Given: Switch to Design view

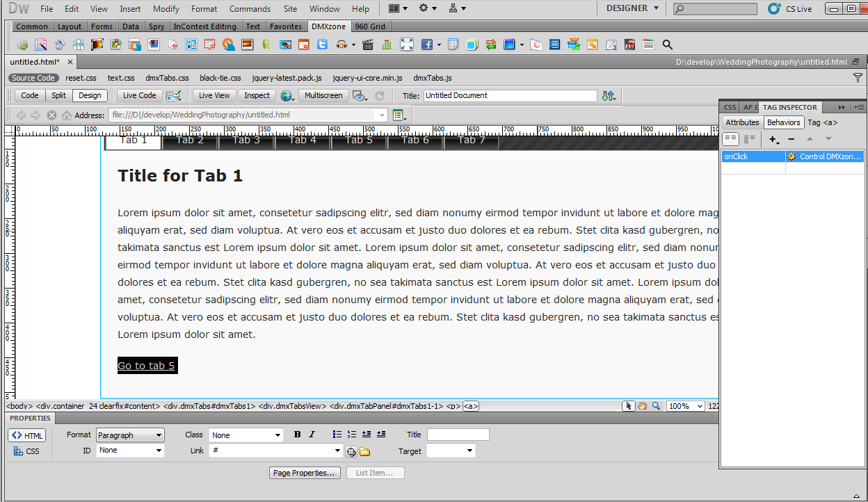Looking at the screenshot, I should [90, 95].
